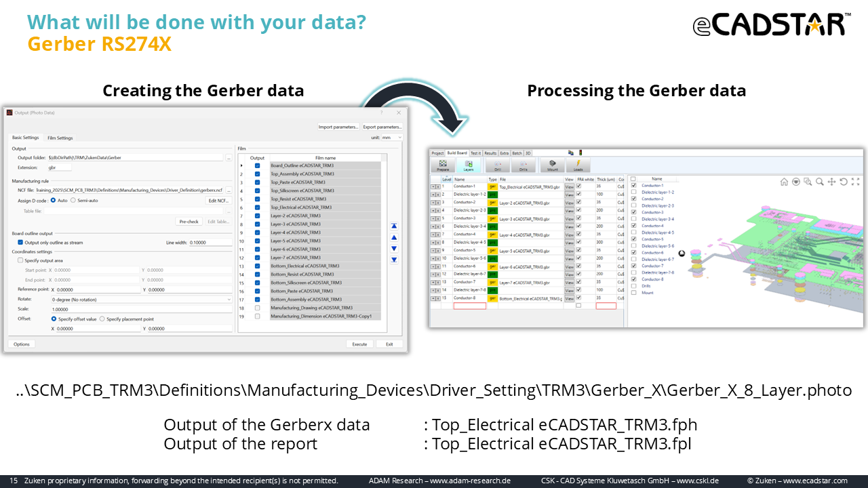Click the Execute button
Screen dimensions: 868x488
tap(359, 344)
